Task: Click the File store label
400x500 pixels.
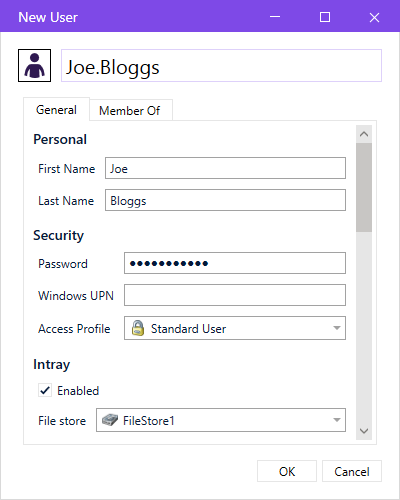Action: 62,421
